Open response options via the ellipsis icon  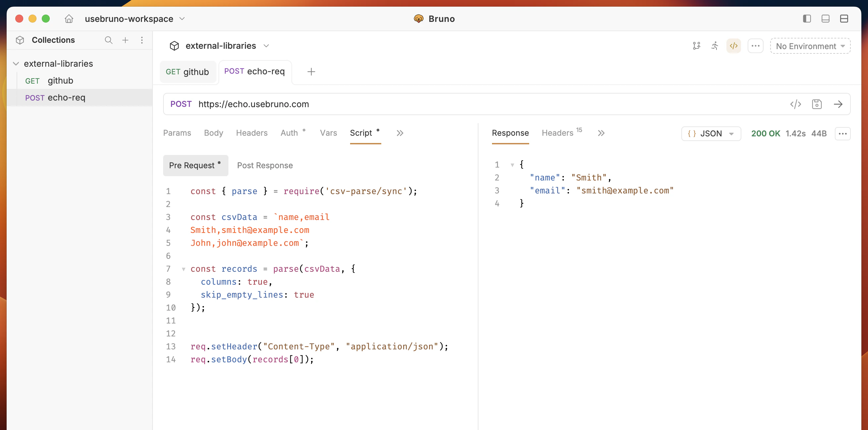843,134
